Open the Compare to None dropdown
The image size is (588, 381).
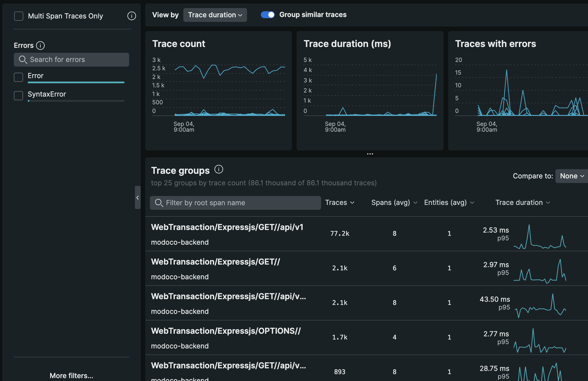[572, 176]
